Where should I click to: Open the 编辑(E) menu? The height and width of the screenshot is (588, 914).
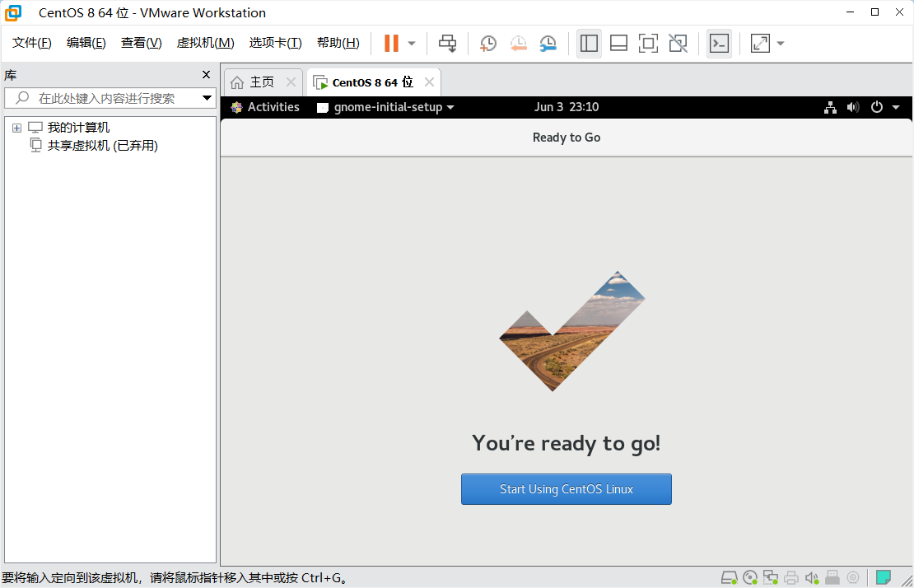[86, 43]
